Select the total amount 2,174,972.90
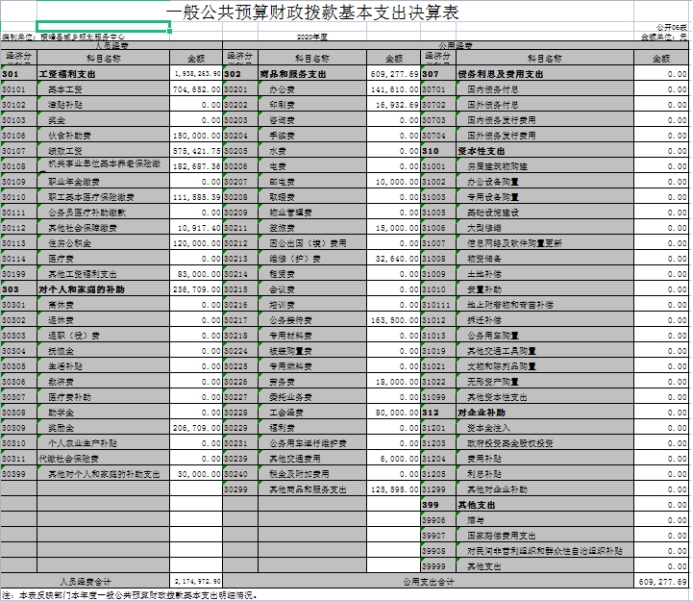This screenshot has width=693, height=601. coord(197,580)
